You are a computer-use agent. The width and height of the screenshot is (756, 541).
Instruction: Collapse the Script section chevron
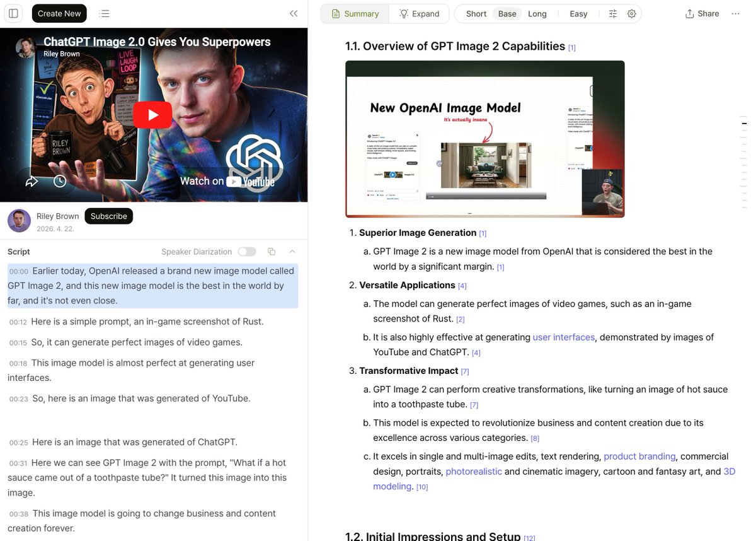click(292, 252)
